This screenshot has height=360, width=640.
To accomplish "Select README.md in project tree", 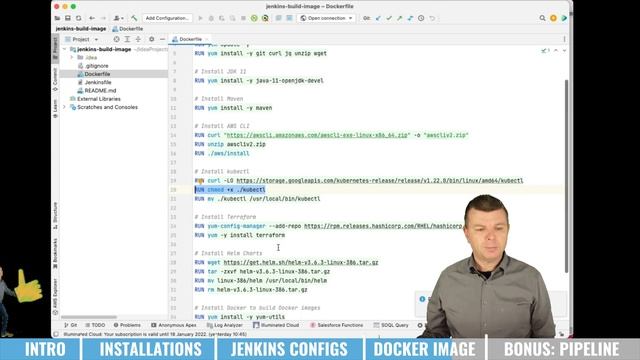I will pyautogui.click(x=100, y=91).
